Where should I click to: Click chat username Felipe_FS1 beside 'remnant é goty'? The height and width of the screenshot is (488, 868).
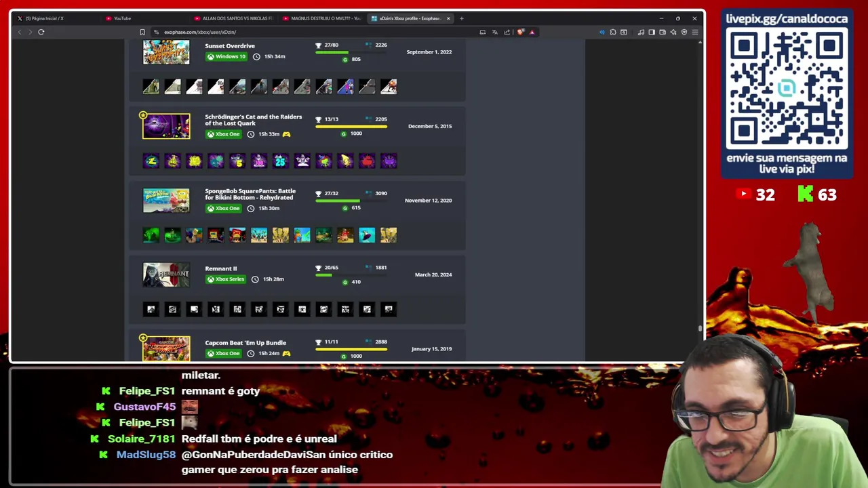(147, 391)
